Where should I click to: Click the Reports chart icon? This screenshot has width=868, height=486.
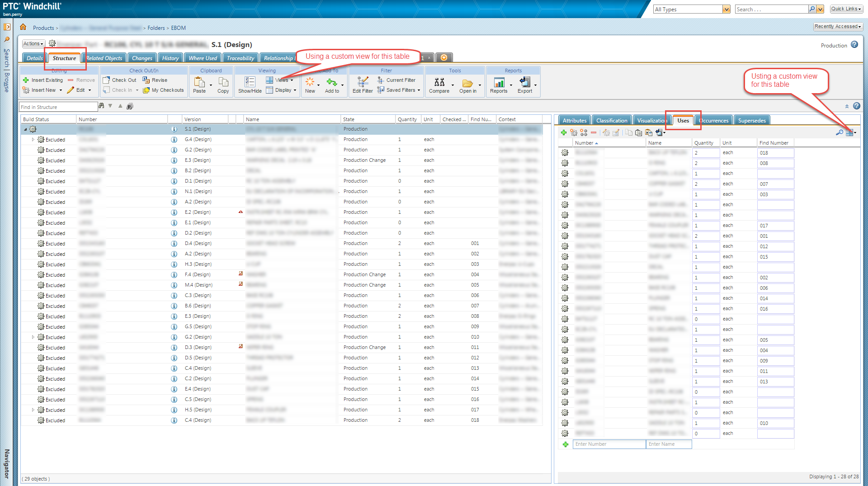click(x=499, y=82)
